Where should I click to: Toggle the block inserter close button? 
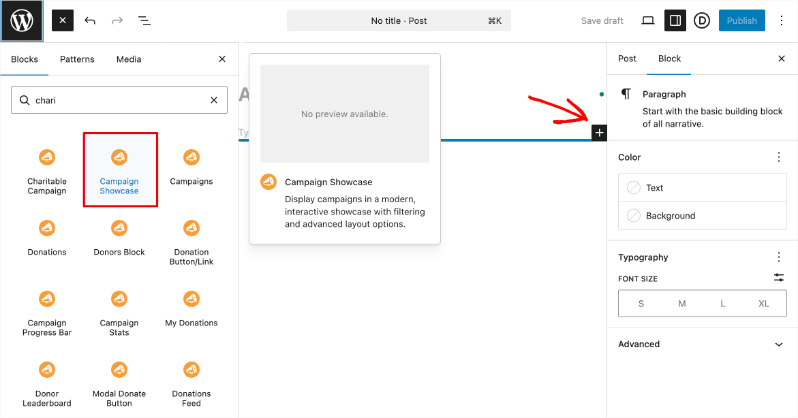click(62, 20)
